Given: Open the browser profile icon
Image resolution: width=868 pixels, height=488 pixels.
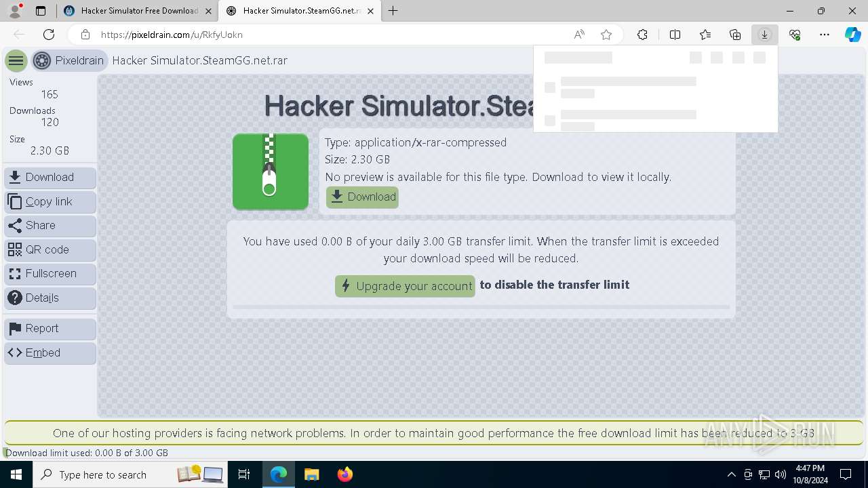Looking at the screenshot, I should coord(15,11).
